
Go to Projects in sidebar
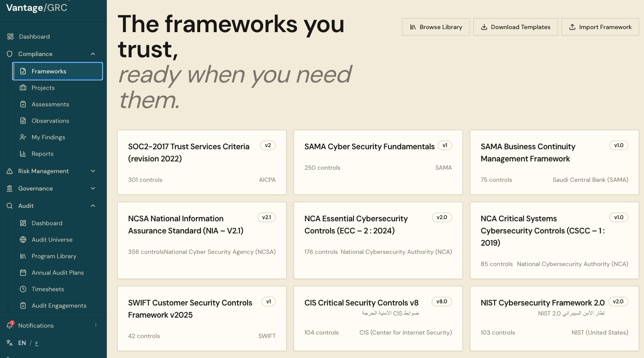pos(58,88)
